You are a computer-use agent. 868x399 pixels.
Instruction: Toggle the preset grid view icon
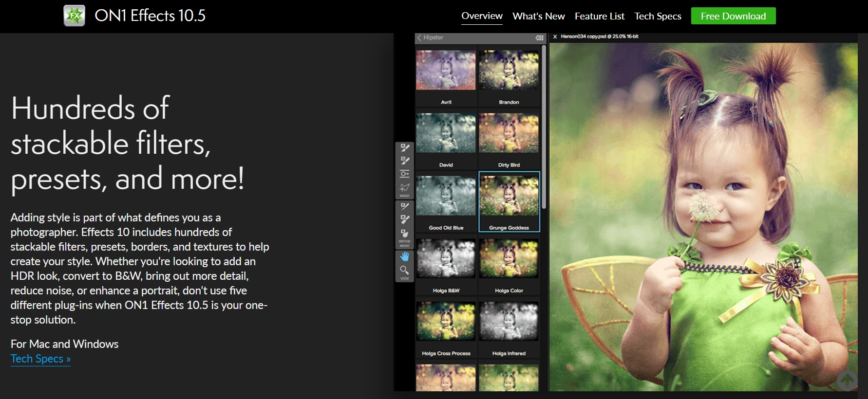539,37
